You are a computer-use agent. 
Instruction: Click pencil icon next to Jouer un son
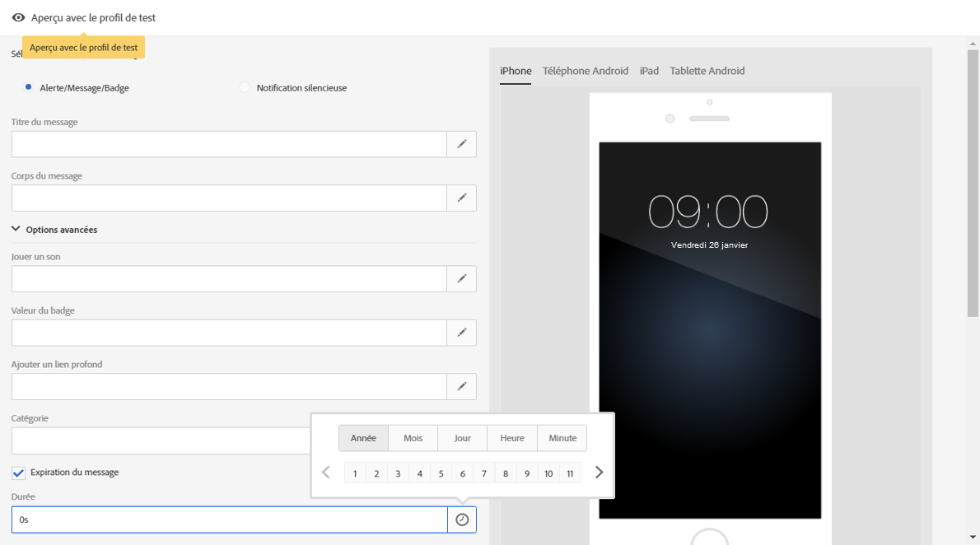(x=462, y=279)
